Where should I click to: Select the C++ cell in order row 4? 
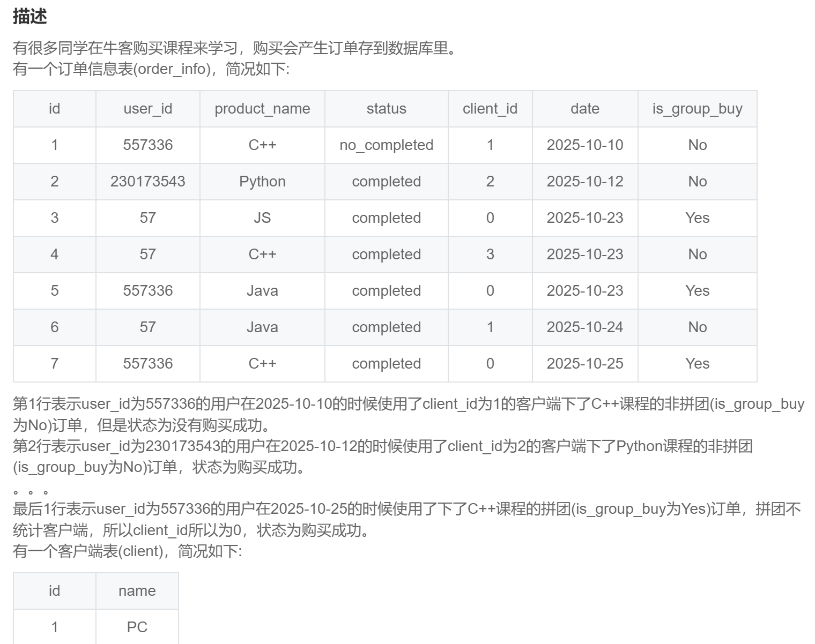tap(262, 254)
